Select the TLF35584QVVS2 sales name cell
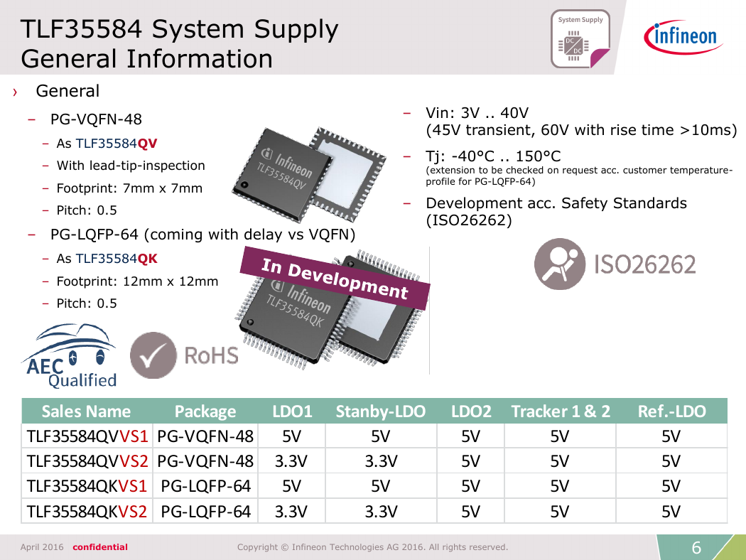746x560 pixels. (x=87, y=461)
